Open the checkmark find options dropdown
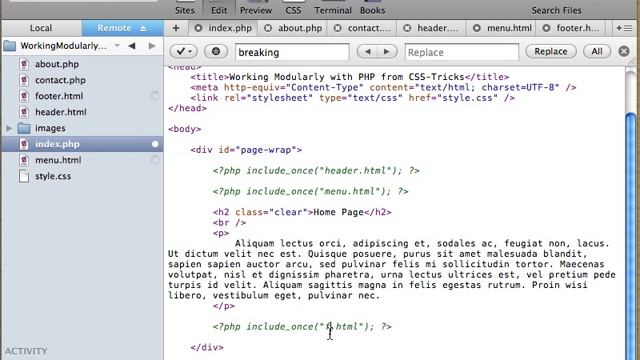Viewport: 640px width, 360px height. point(184,51)
